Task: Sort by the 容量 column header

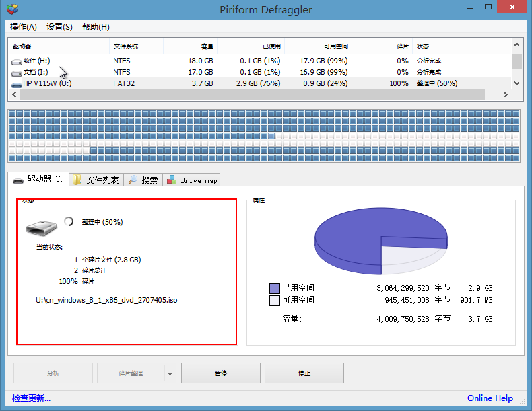Action: coord(191,46)
